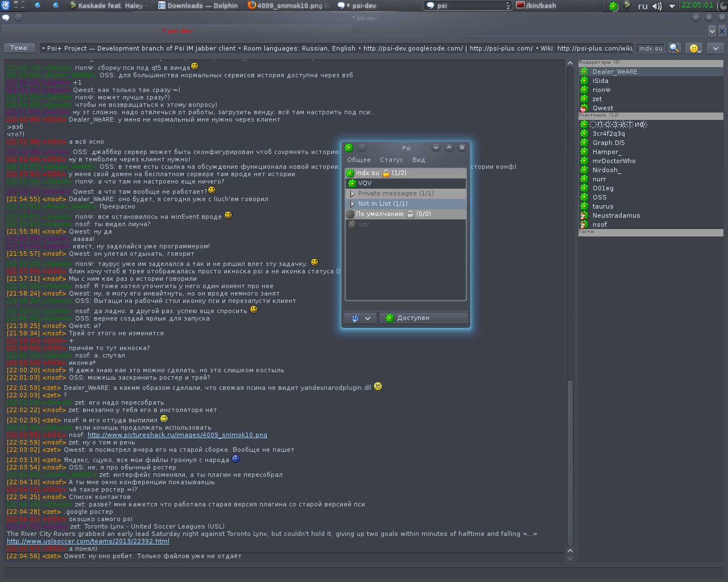Open the KDE application launcher
The width and height of the screenshot is (728, 582).
(5, 5)
